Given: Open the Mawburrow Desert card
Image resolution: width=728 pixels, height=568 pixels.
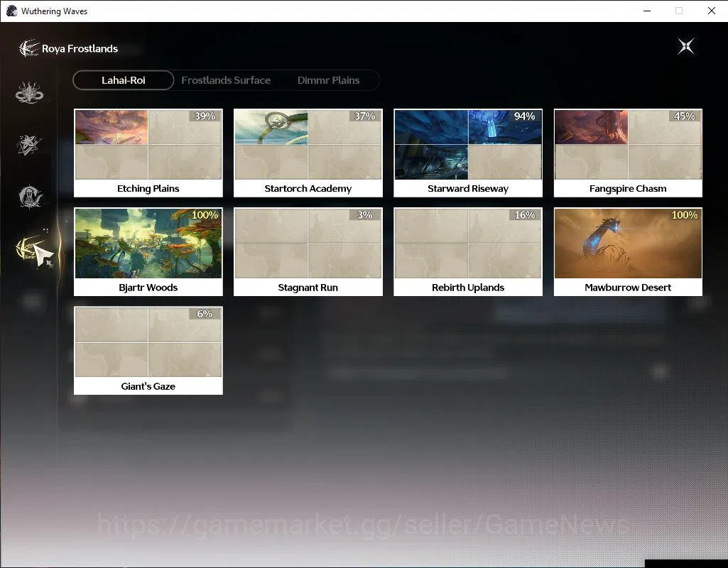Looking at the screenshot, I should [628, 252].
